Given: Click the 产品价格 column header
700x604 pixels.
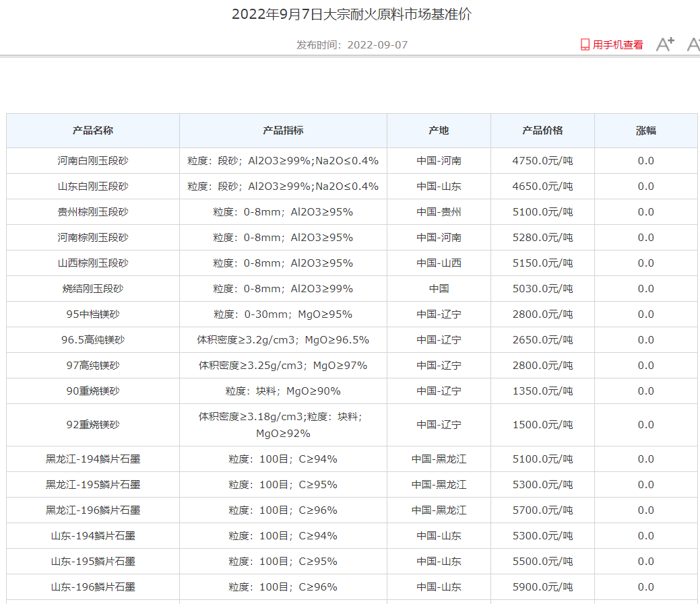Looking at the screenshot, I should [542, 131].
